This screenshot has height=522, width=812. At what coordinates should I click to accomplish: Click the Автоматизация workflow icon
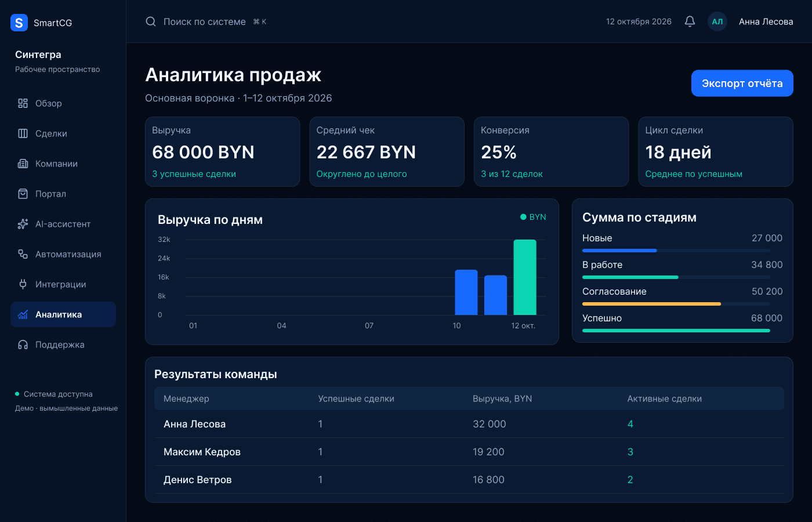pos(23,254)
